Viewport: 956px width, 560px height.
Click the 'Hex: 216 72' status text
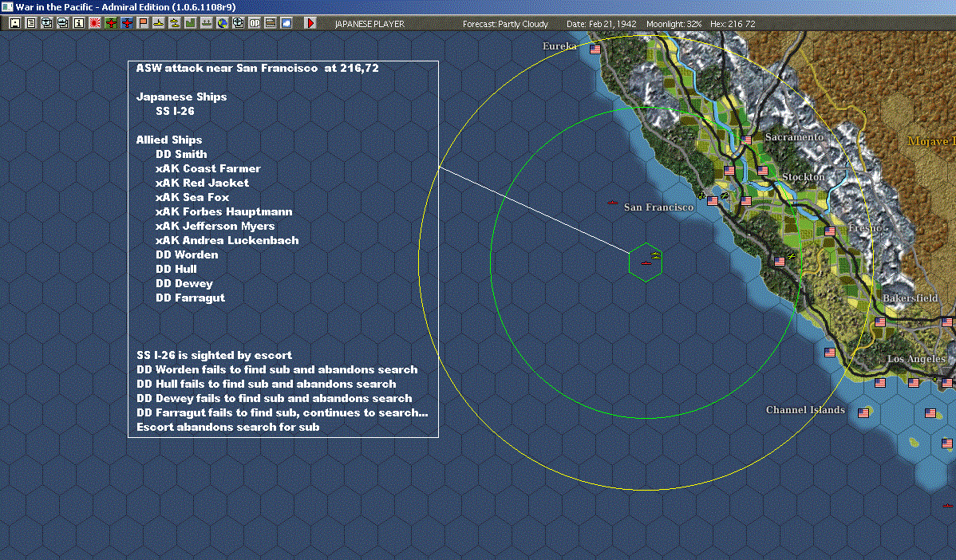tap(733, 24)
